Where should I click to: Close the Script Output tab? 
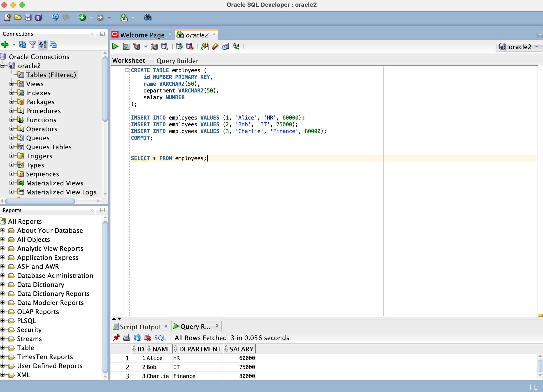point(166,326)
